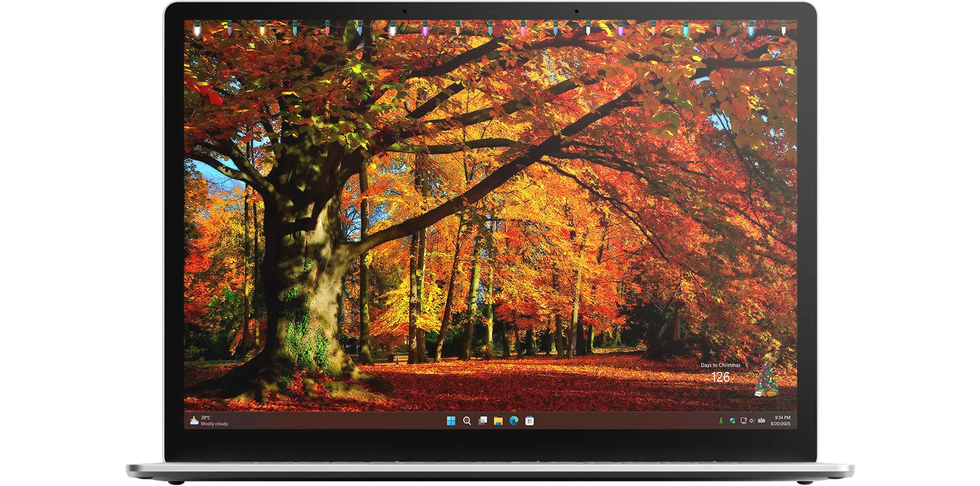This screenshot has height=486, width=980.
Task: Click the countdown number 126
Action: 720,377
